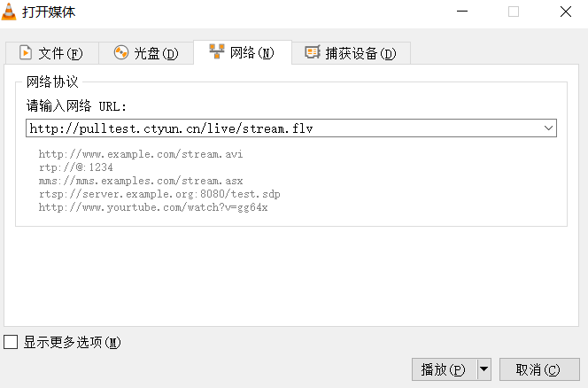Enable the 显示更多选项 checkbox

11,342
